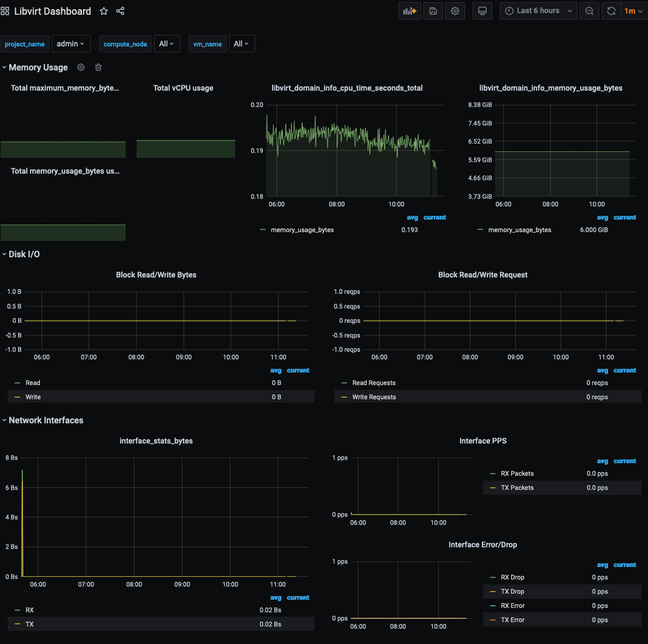
Task: Add a new panel to dashboard
Action: click(410, 11)
